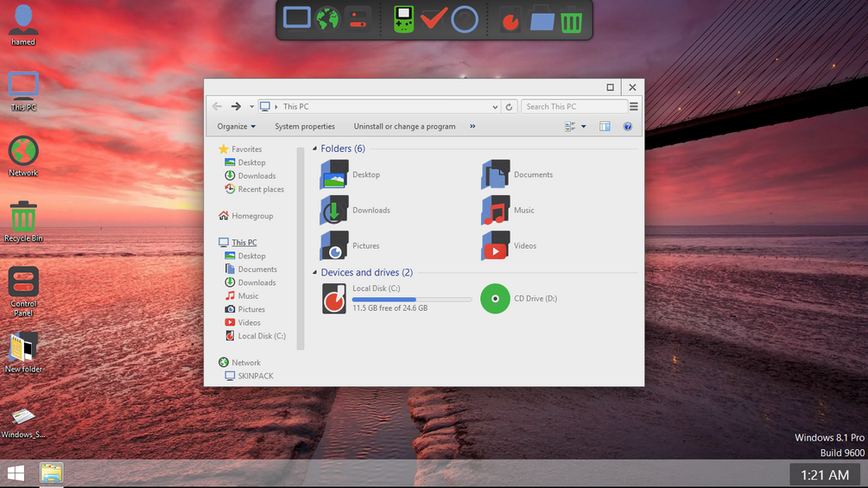Click the This PC address bar

(x=380, y=106)
